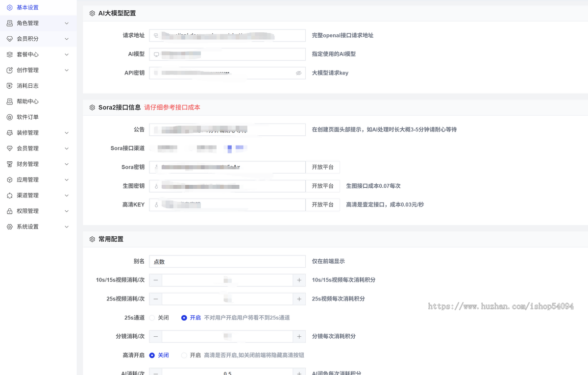Click the gear icon beside 常用配置
The height and width of the screenshot is (375, 588).
pos(92,239)
